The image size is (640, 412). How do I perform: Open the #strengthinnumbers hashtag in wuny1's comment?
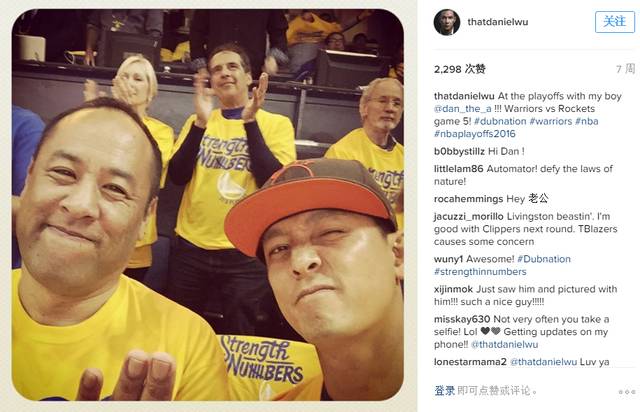(480, 272)
